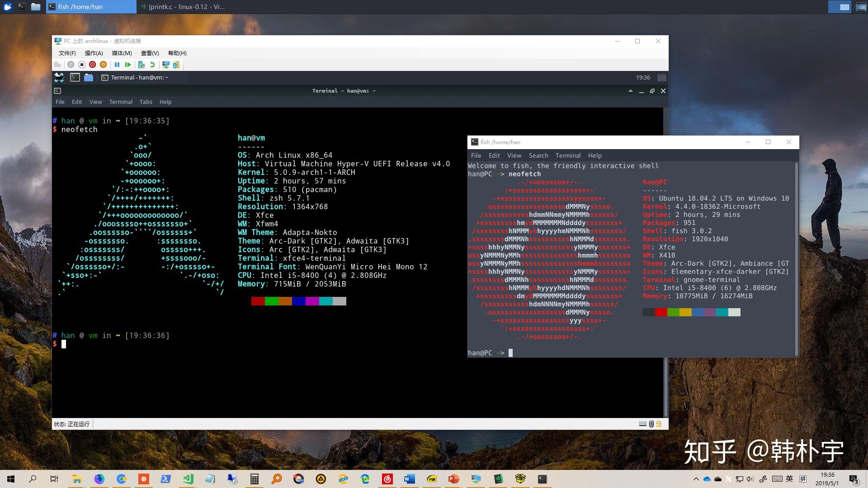868x488 pixels.
Task: Click the Checkpoint icon in Hyper-V toolbar
Action: [x=142, y=65]
